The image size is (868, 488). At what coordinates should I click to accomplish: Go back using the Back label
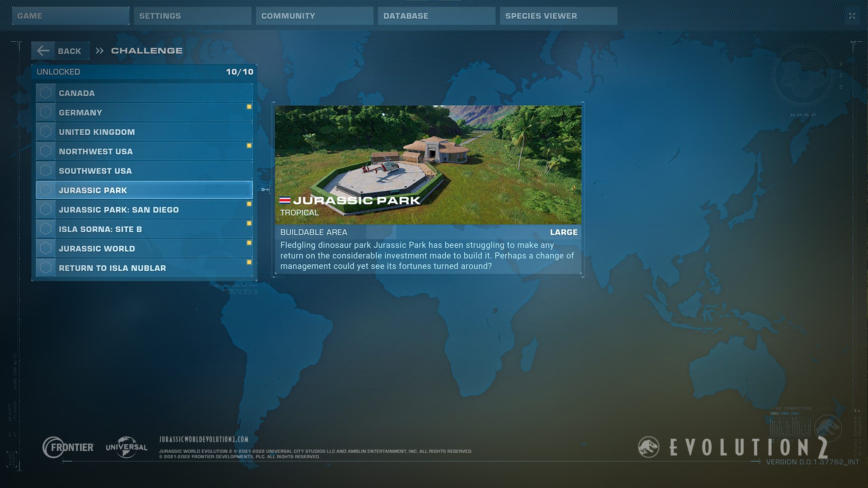[70, 51]
